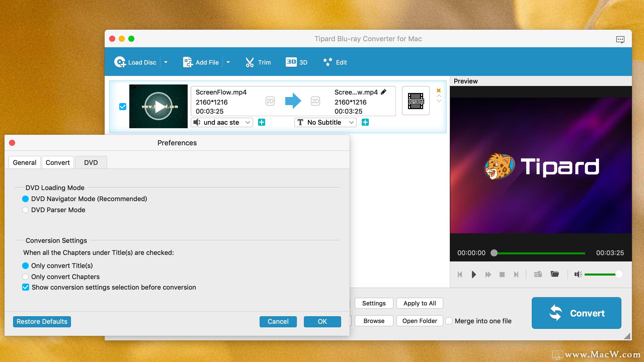Click the Add File toolbar icon
Image resolution: width=644 pixels, height=362 pixels.
[x=188, y=62]
